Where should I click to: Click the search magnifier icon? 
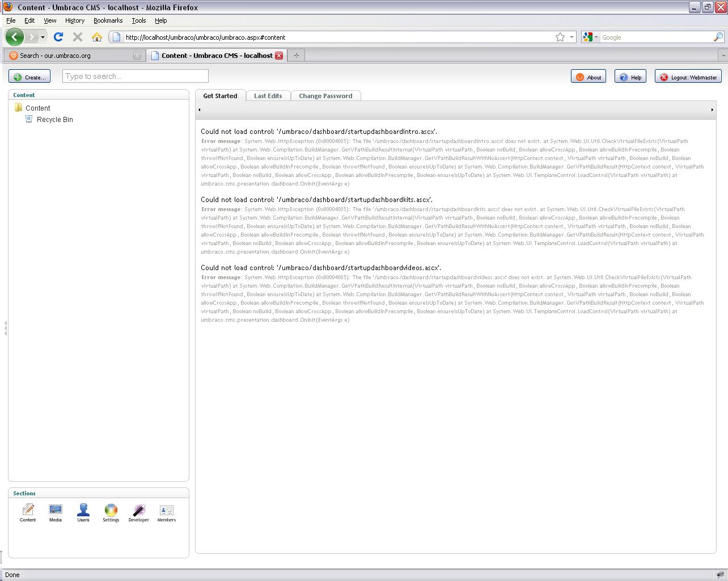[x=718, y=37]
